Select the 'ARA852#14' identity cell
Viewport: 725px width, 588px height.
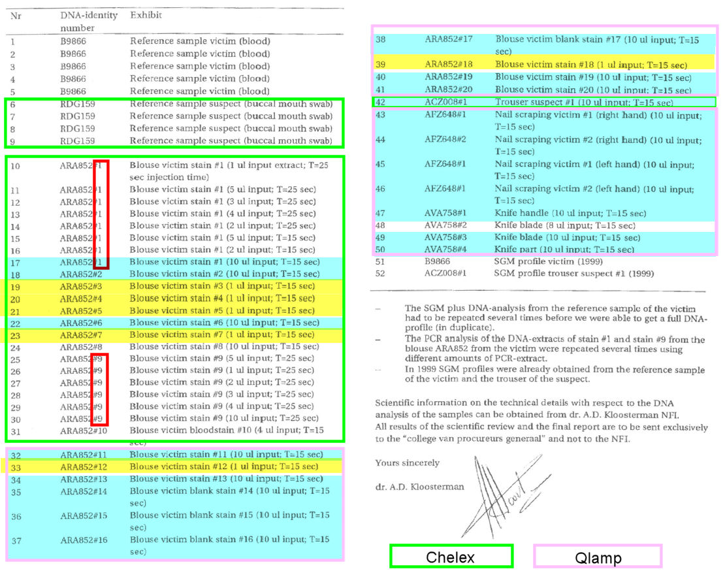click(x=83, y=491)
